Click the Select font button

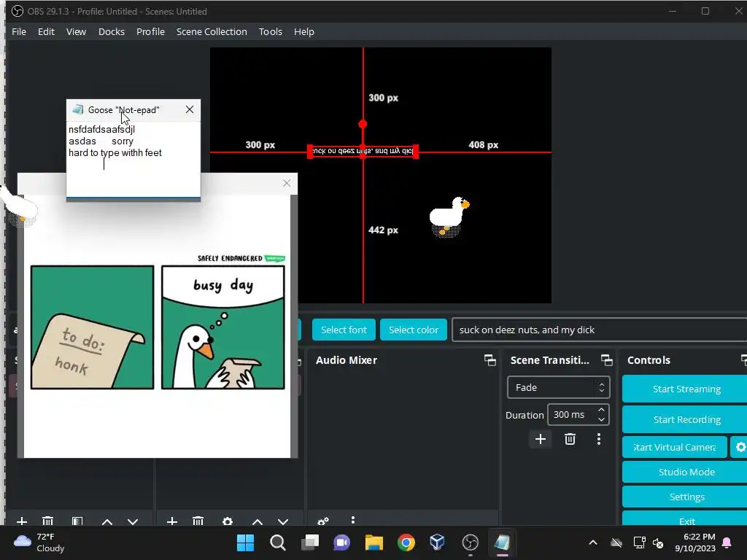[x=344, y=330]
